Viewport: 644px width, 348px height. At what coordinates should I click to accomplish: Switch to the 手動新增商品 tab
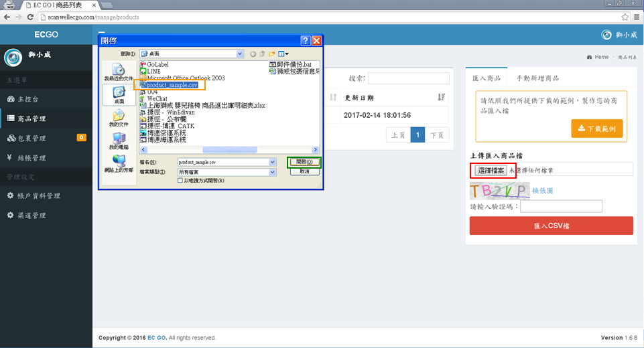[537, 78]
